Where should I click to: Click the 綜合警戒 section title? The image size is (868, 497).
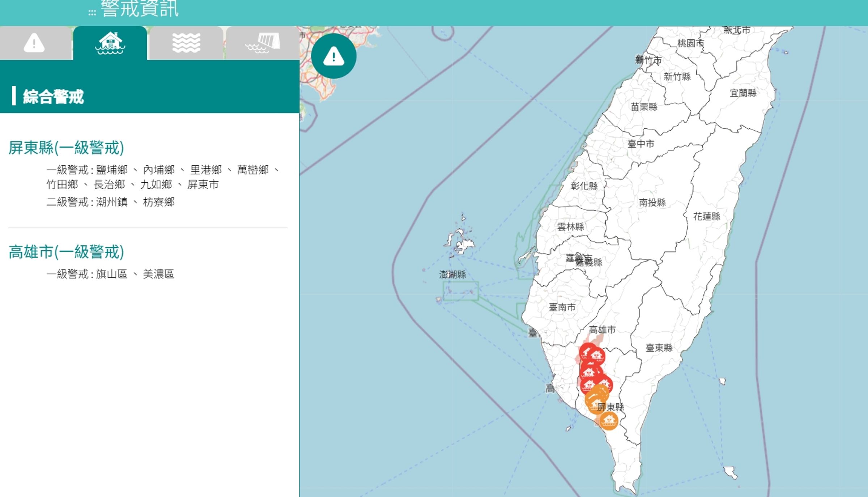tap(53, 97)
